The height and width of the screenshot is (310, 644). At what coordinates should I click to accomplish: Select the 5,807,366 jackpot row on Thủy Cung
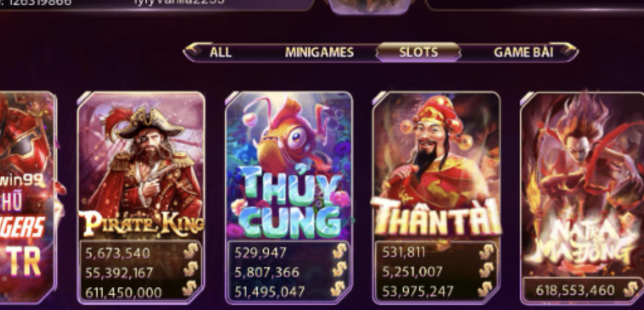coord(289,272)
